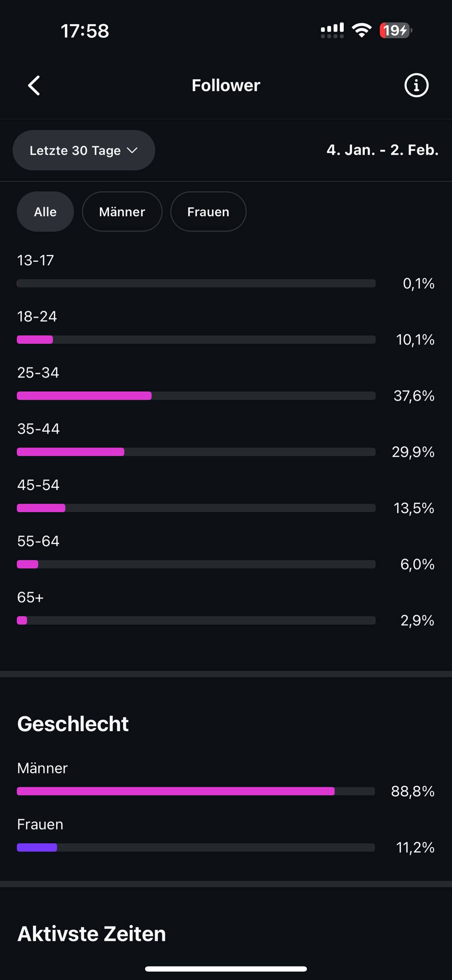The height and width of the screenshot is (980, 452).
Task: Tap the battery charging indicator
Action: click(x=395, y=30)
